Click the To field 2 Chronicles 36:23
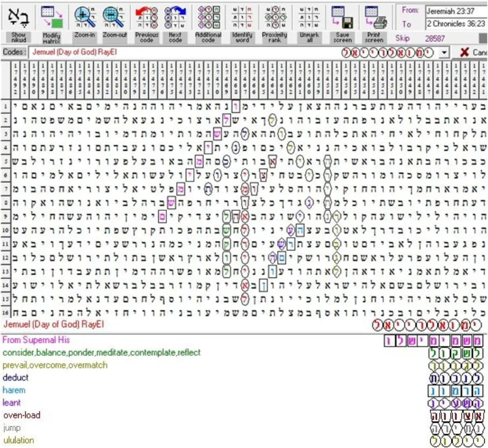Image resolution: width=488 pixels, height=448 pixels. [x=456, y=24]
